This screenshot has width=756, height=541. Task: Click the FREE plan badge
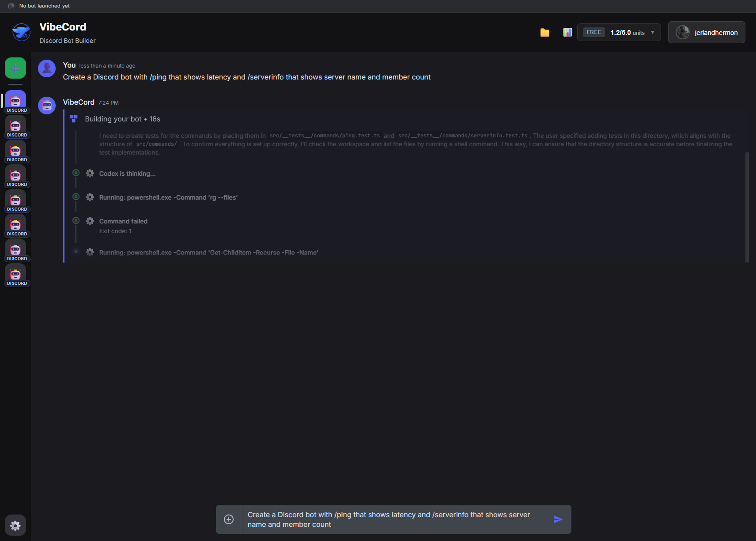click(x=593, y=32)
